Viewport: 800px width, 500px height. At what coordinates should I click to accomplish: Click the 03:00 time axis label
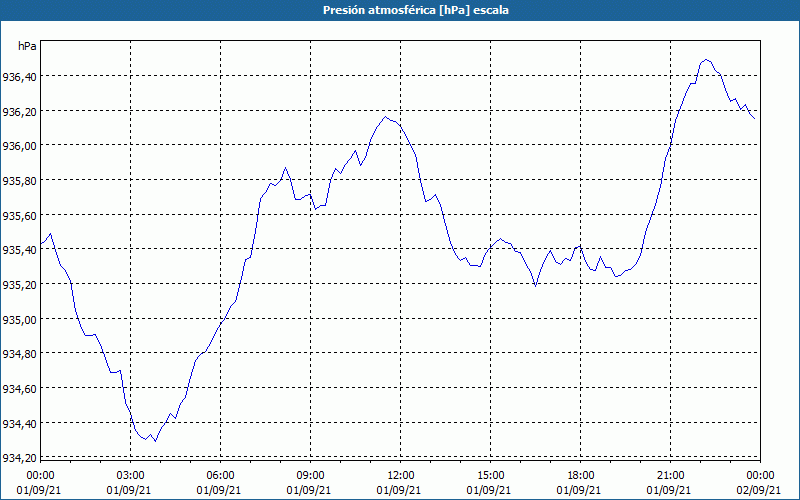130,476
